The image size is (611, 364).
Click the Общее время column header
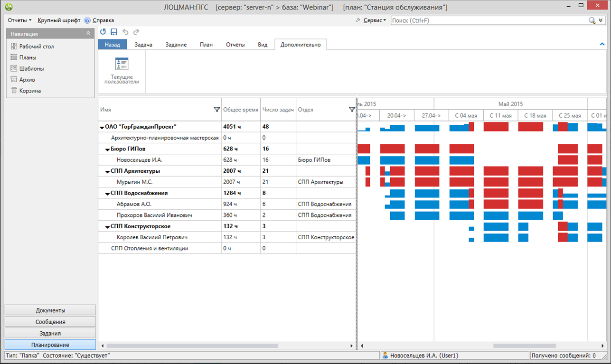point(241,110)
